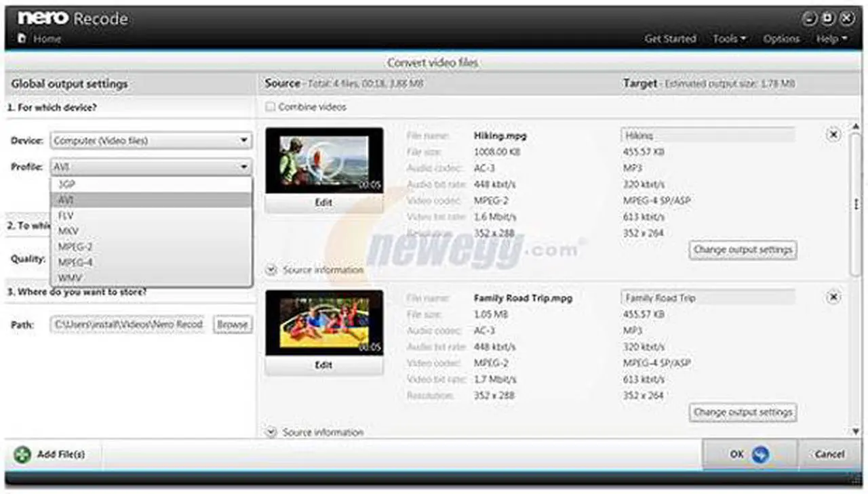Click the file list scroll up arrow
Screen dimensions: 868x494
[x=855, y=127]
